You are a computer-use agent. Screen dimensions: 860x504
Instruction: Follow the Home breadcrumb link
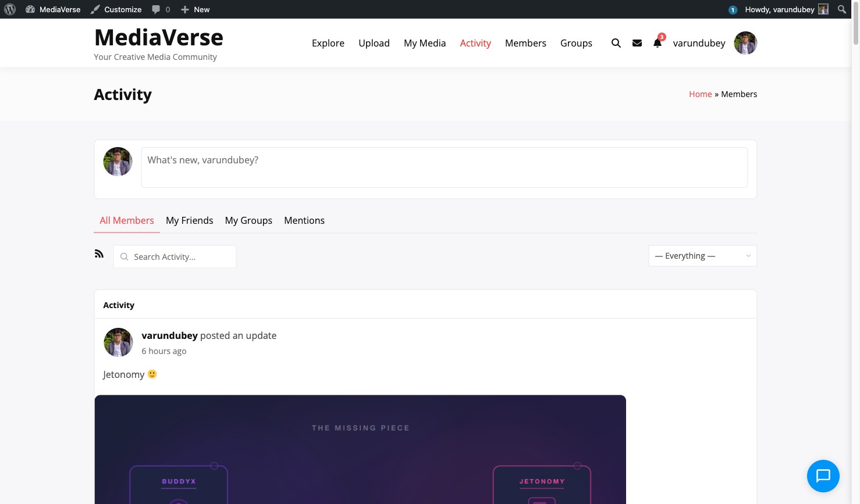(x=700, y=94)
